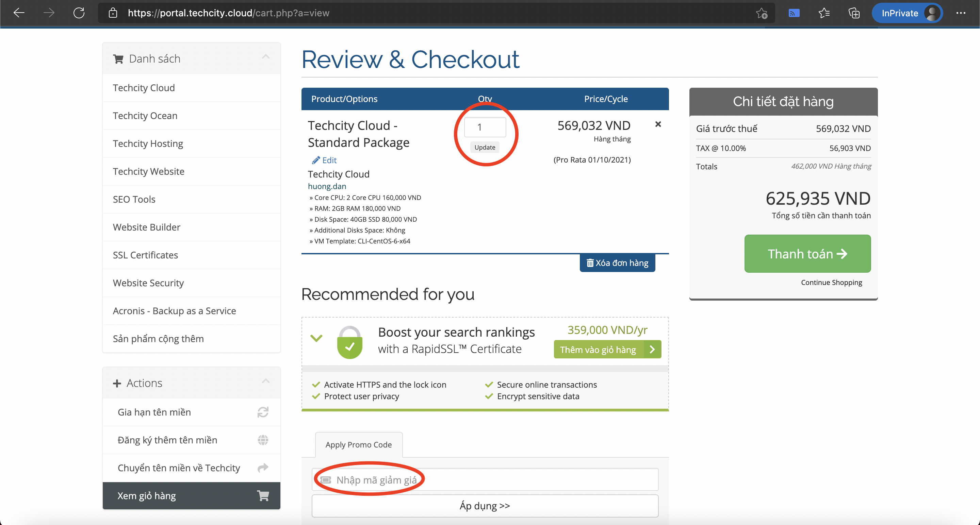Open Acronis - Backup as a Service
The width and height of the screenshot is (980, 525).
(x=191, y=310)
